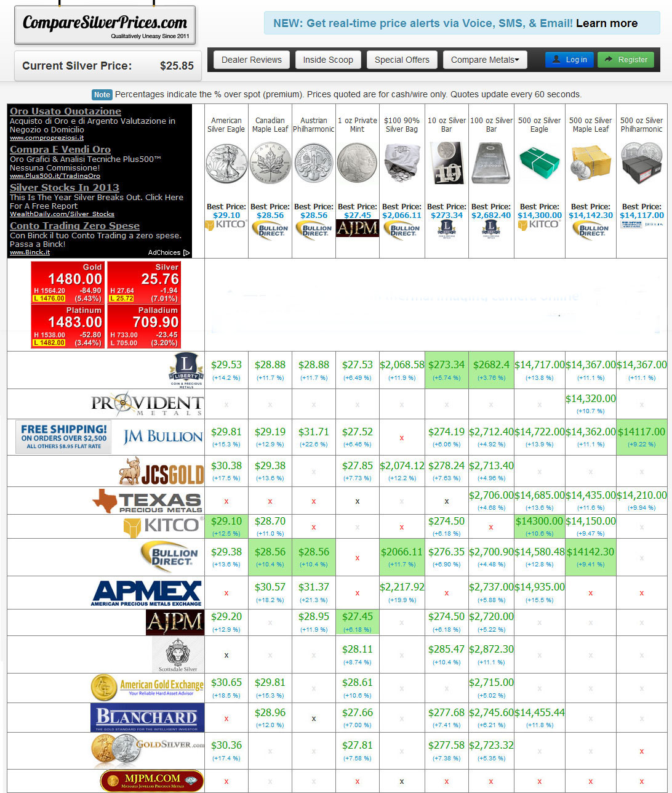Open the AJPM dealer row logo

[175, 622]
